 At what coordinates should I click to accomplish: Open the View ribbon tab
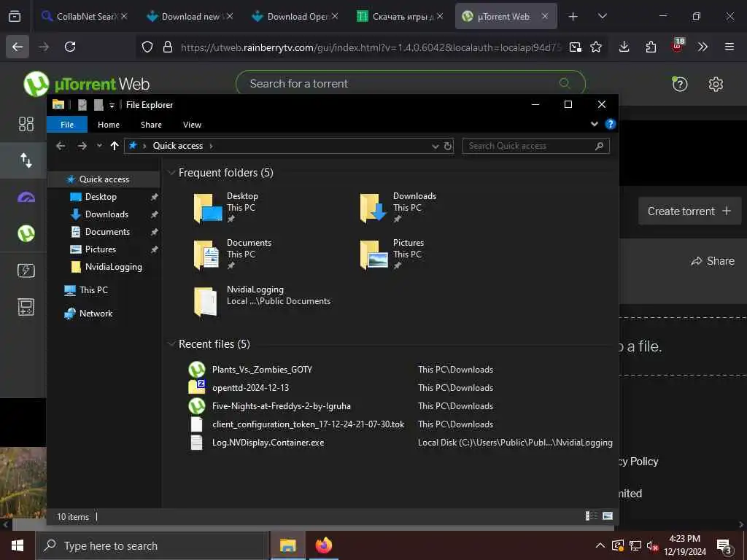192,125
